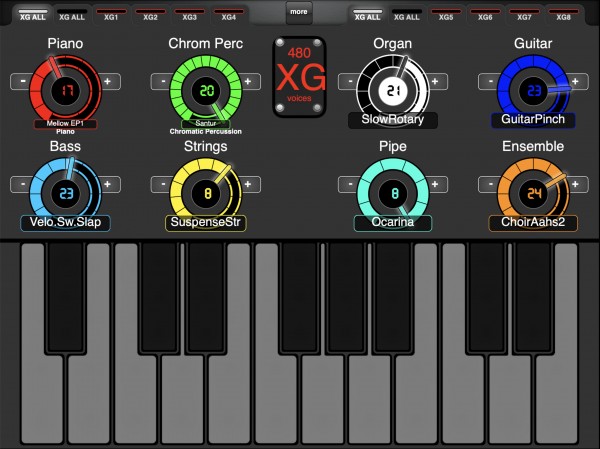Open the Mellow EP1 voice selector
Viewport: 600px width, 449px height.
[65, 124]
